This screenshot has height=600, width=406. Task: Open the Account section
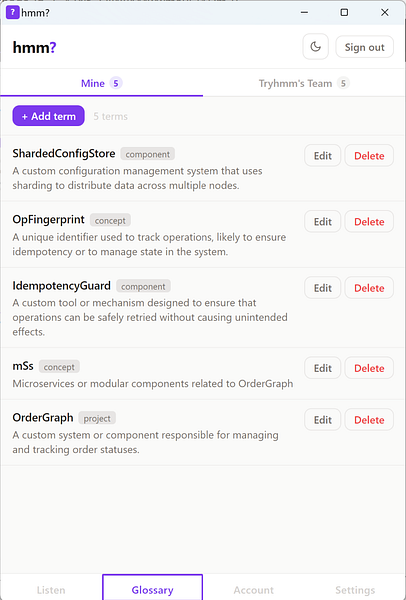point(254,590)
